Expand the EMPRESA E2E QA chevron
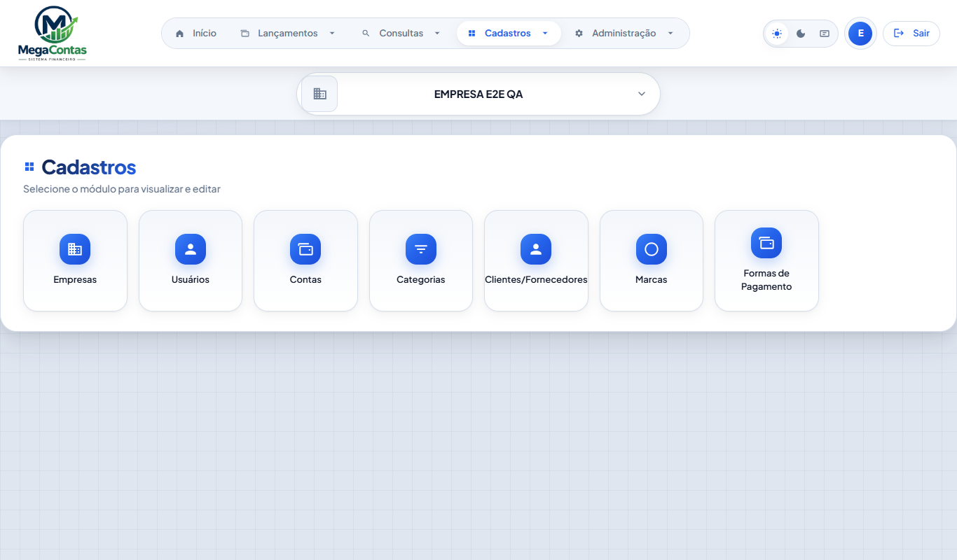 tap(642, 94)
